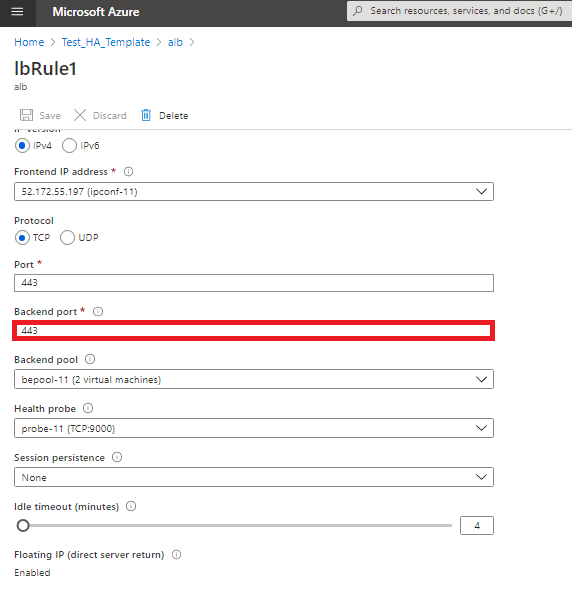Expand the Session persistence None dropdown
Screen dimensions: 572x596
(x=254, y=477)
